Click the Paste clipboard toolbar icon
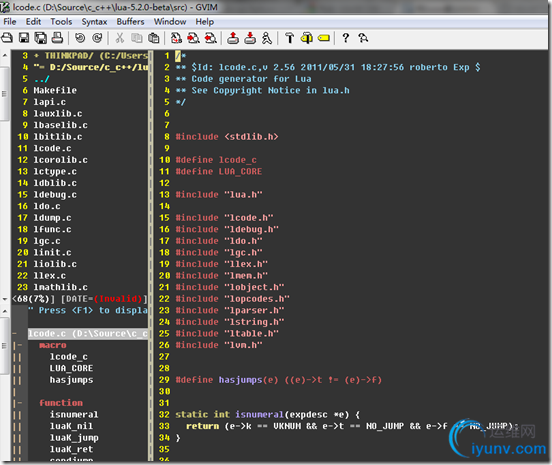This screenshot has width=552, height=465. click(x=153, y=38)
